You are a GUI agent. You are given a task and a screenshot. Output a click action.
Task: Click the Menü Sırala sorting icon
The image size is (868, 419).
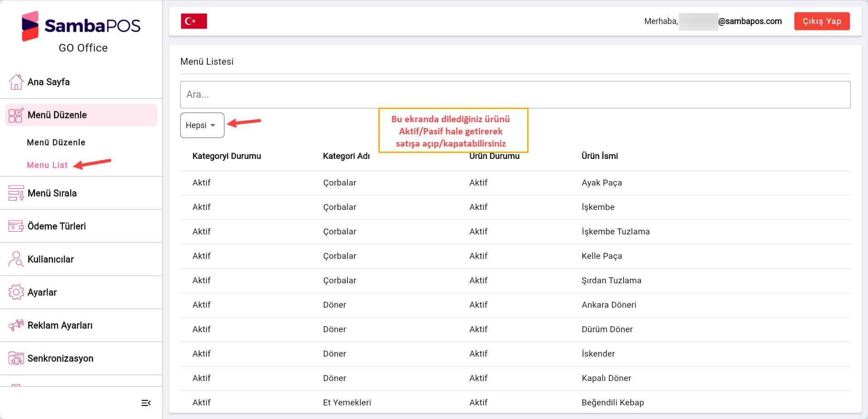[16, 193]
